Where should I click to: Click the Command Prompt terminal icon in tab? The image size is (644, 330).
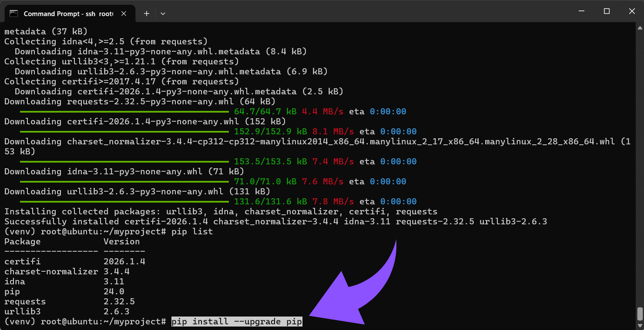13,13
